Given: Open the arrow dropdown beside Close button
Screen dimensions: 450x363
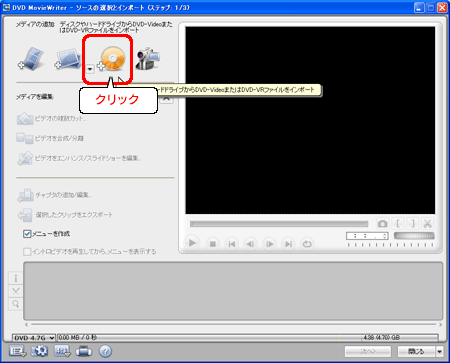Looking at the screenshot, I should point(439,351).
